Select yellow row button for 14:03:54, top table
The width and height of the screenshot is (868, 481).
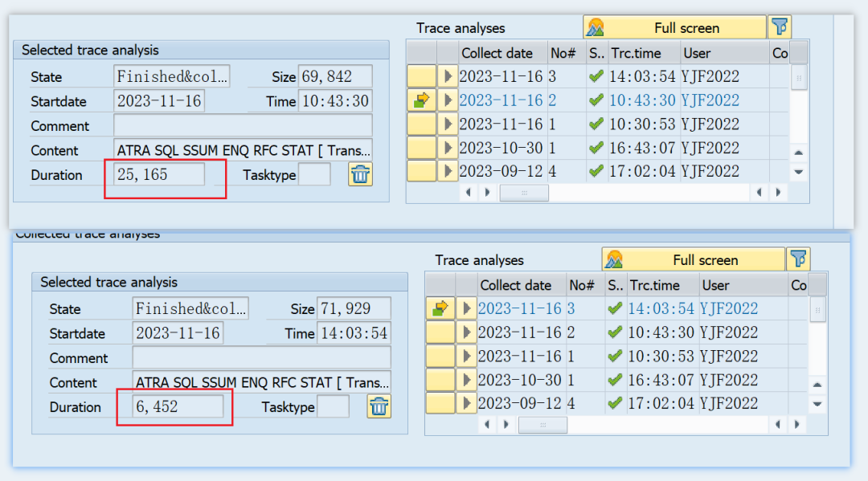pos(421,76)
